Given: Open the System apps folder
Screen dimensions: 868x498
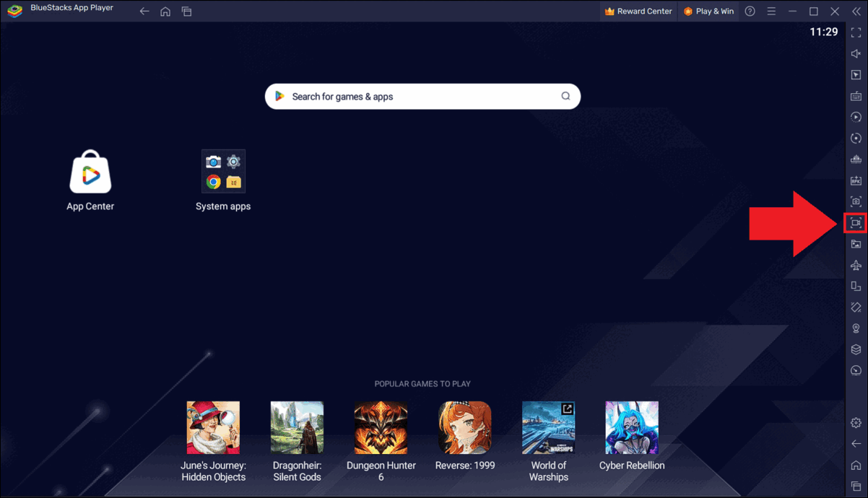Looking at the screenshot, I should [x=223, y=172].
